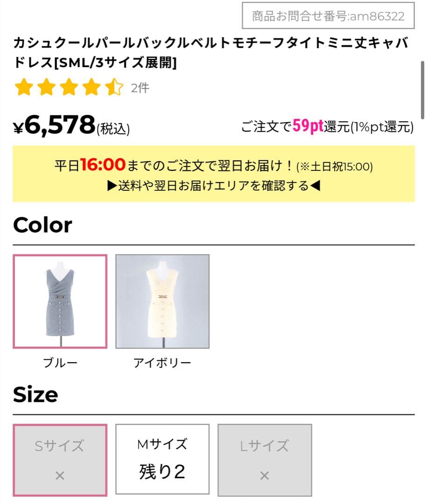The image size is (428, 504).
Task: Click the アイボリー color label text
Action: pos(162,363)
